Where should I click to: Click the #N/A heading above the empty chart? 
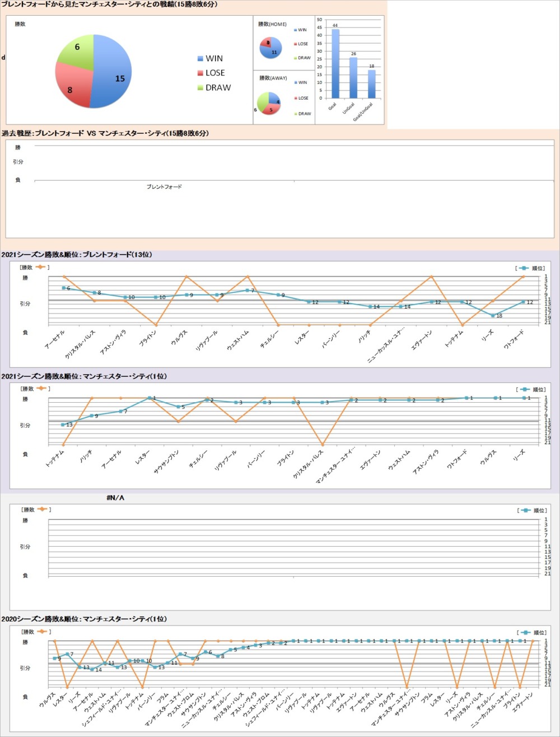[x=115, y=498]
